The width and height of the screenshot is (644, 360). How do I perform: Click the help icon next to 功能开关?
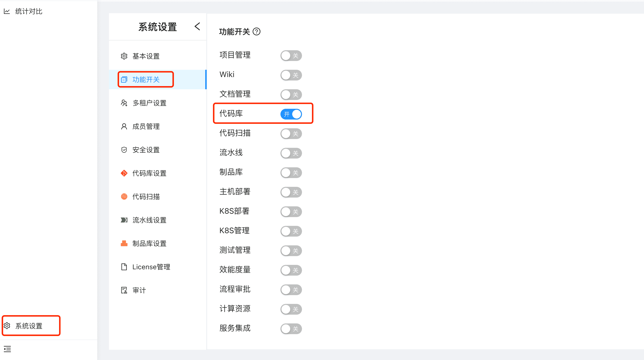[x=258, y=31]
